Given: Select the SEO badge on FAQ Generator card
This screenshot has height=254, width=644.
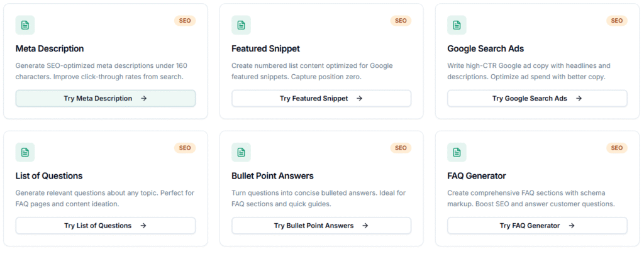Looking at the screenshot, I should click(x=616, y=148).
